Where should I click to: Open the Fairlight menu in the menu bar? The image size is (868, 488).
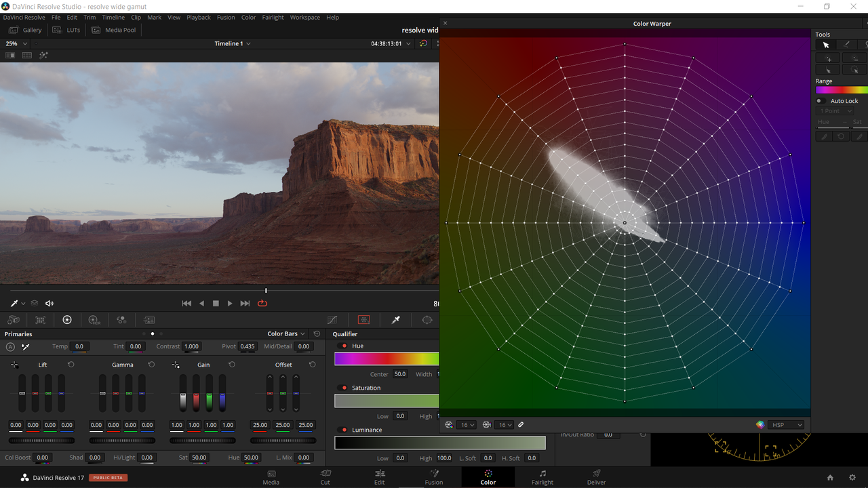(x=273, y=18)
